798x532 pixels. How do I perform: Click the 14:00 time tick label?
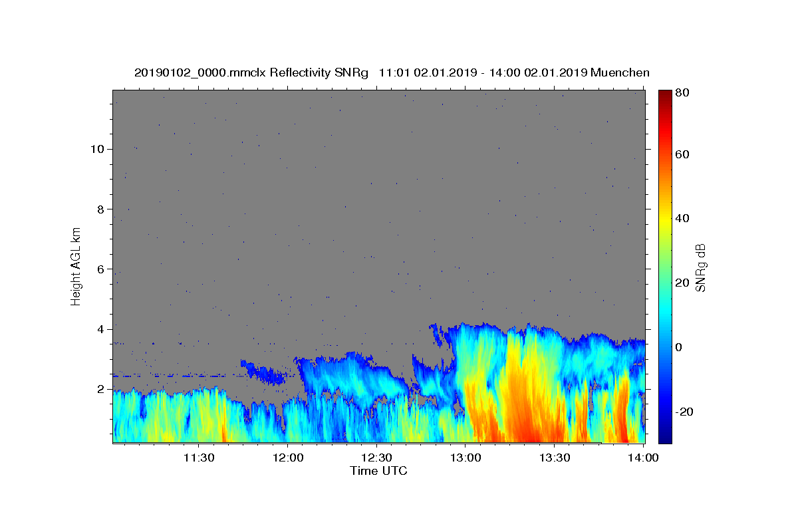click(644, 458)
